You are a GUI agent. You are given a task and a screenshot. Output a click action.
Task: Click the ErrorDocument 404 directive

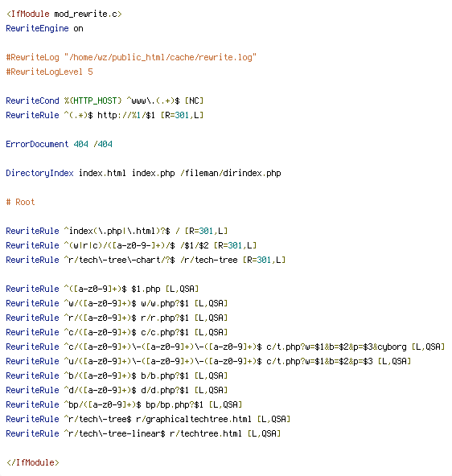(x=60, y=144)
